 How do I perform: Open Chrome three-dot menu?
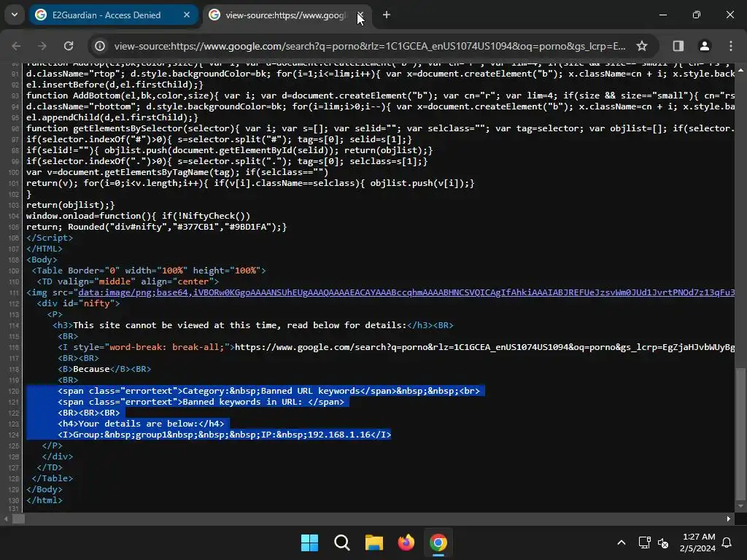click(x=731, y=46)
